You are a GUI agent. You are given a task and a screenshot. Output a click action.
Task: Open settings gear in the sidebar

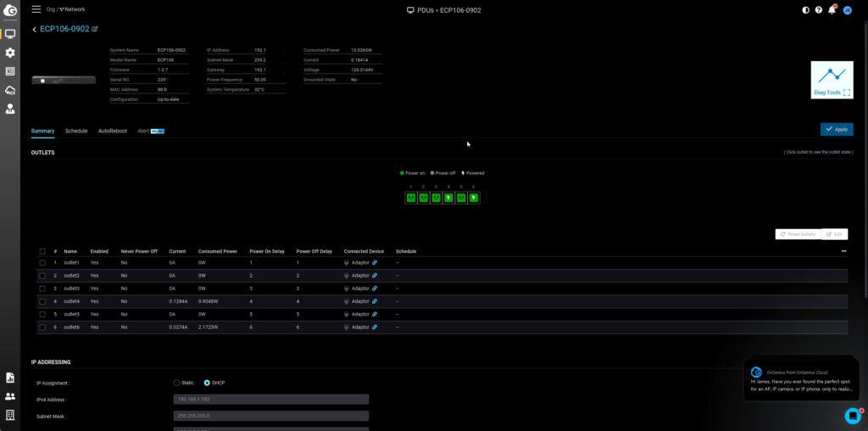coord(10,53)
